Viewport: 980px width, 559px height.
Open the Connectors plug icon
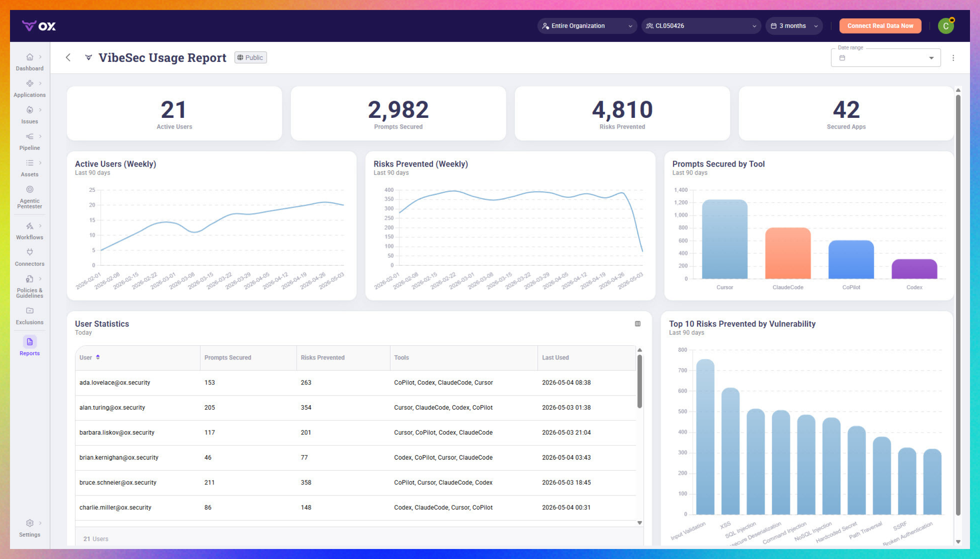tap(30, 252)
